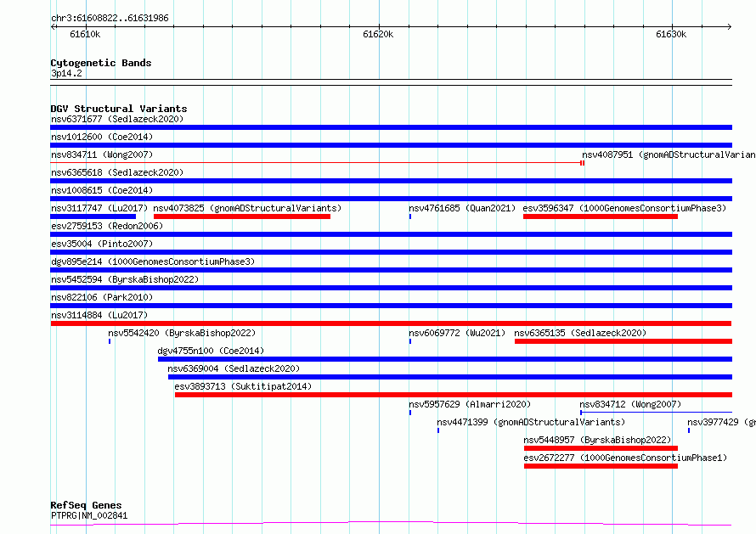Click the 61630k ruler tick label
756x534 pixels.
(x=671, y=34)
